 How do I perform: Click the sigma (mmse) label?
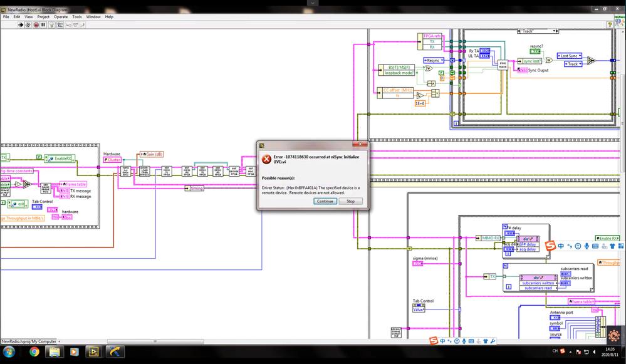tap(425, 258)
